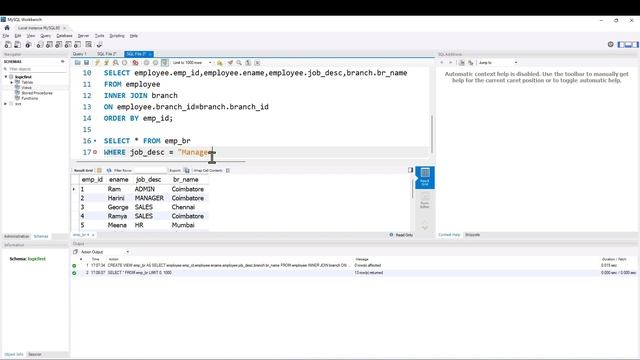Viewport: 640px width, 360px height.
Task: Click the Home screen icon
Action: coord(7,28)
